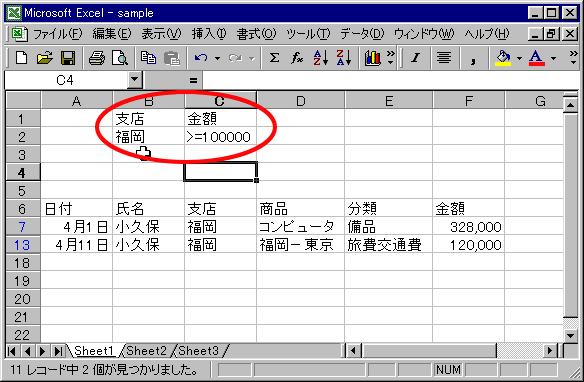Select cell containing 328,000
The image size is (584, 382).
[x=468, y=226]
